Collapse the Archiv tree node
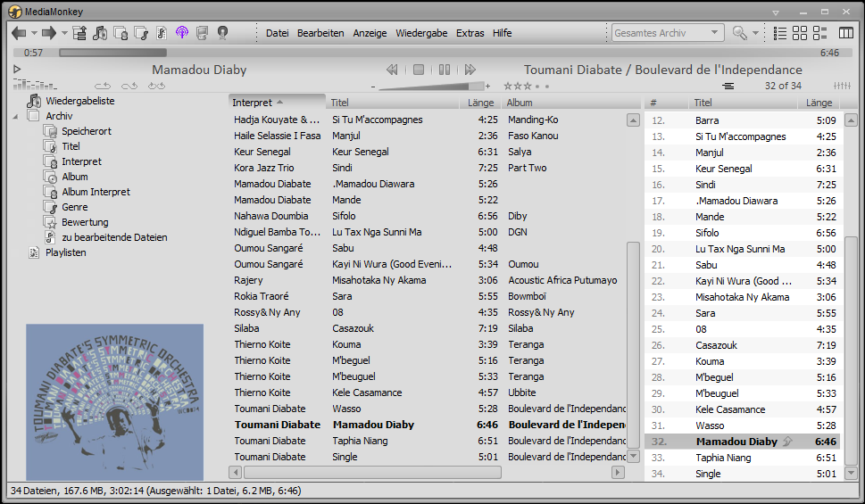 tap(15, 116)
